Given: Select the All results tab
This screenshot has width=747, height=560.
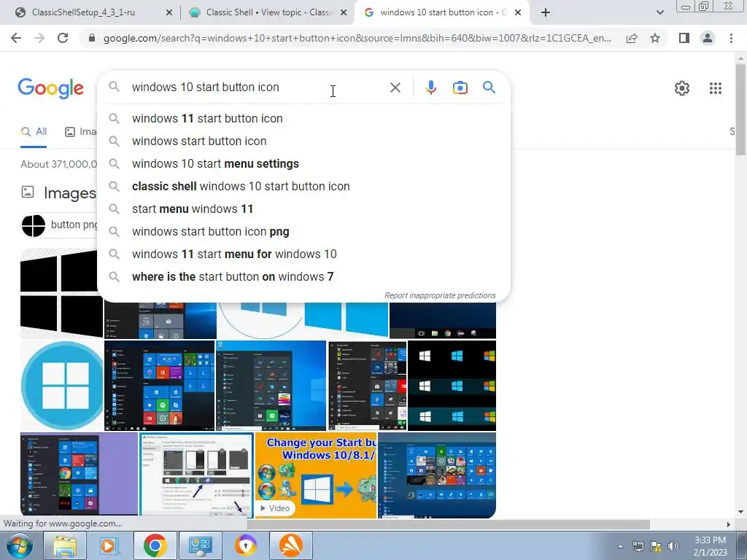Looking at the screenshot, I should click(x=34, y=132).
